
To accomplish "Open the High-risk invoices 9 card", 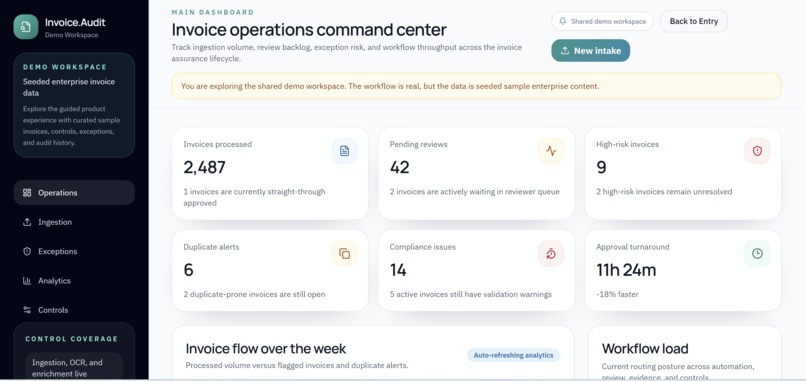I will 683,174.
